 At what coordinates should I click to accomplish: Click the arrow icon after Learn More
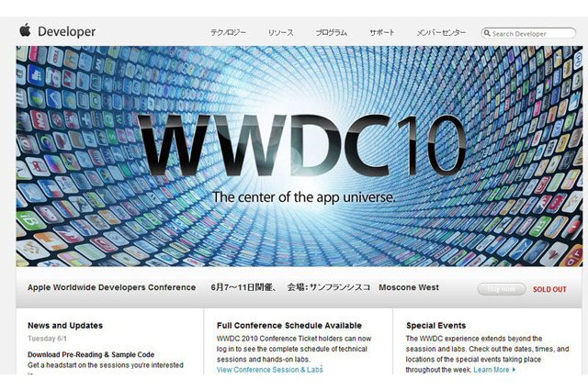[x=514, y=370]
